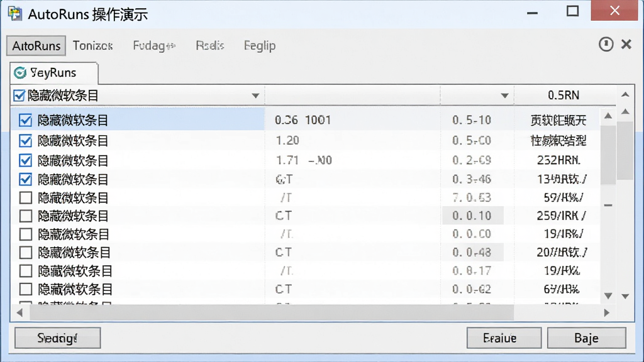
Task: Expand the third column header dropdown arrow
Action: (x=505, y=96)
